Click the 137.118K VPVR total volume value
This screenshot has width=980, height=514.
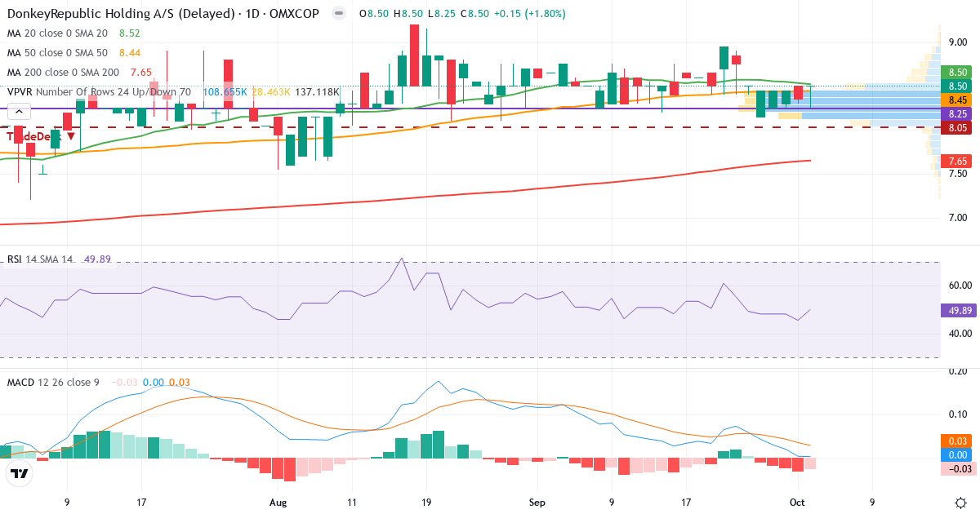[318, 92]
